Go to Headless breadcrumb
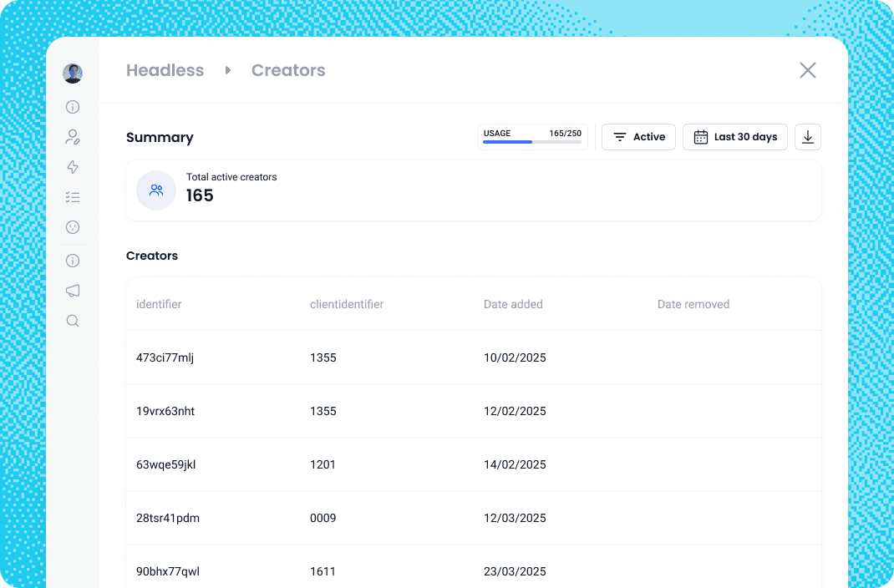 pos(165,70)
